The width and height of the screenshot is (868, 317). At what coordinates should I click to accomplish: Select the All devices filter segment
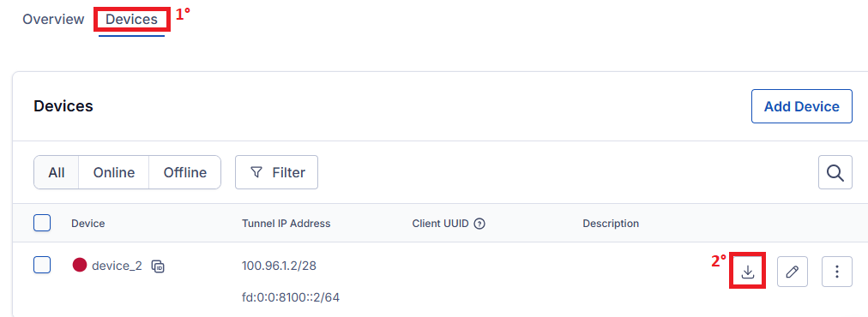(x=57, y=172)
